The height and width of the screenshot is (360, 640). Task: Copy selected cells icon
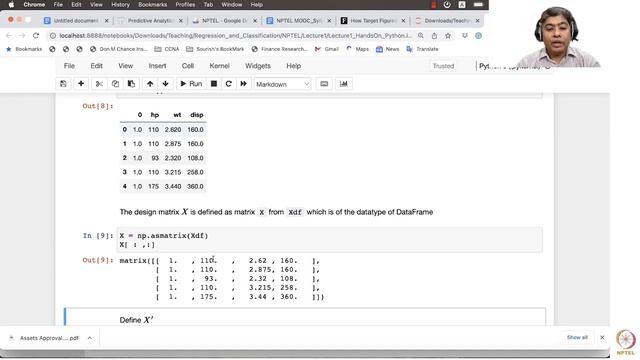coord(115,84)
